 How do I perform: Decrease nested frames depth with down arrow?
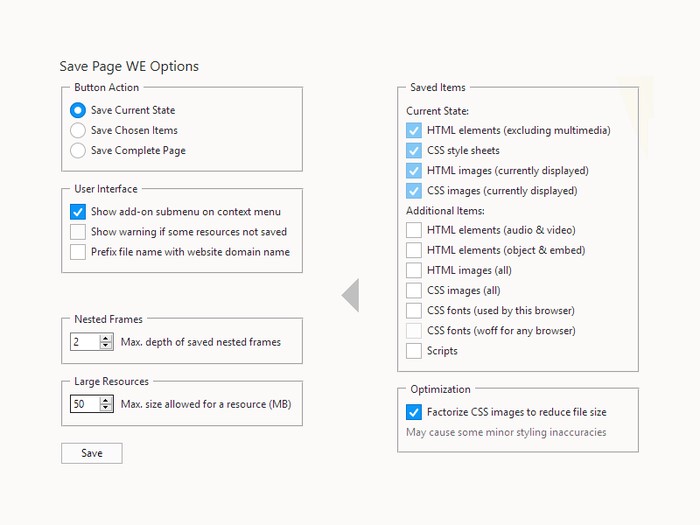pos(106,346)
